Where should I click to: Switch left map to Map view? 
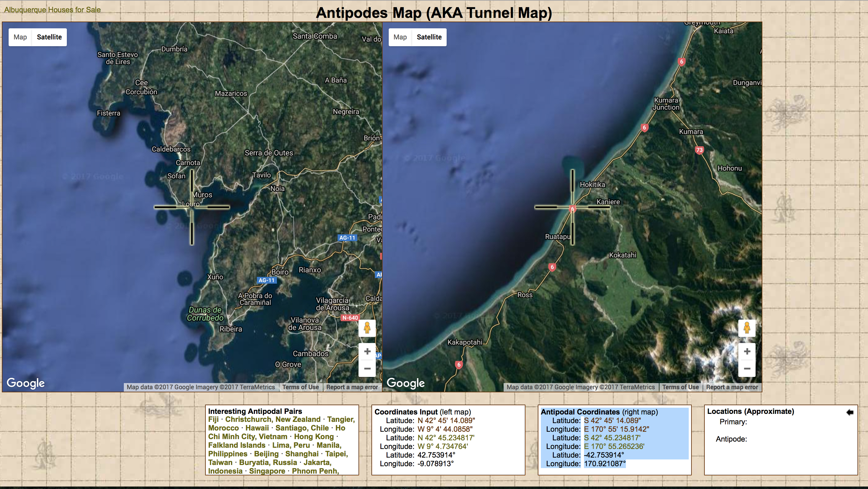(x=20, y=37)
